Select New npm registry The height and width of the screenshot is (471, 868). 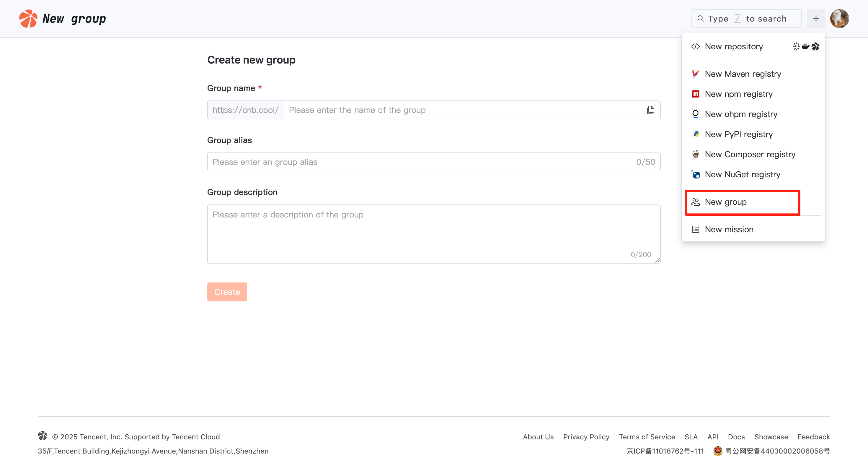(738, 94)
